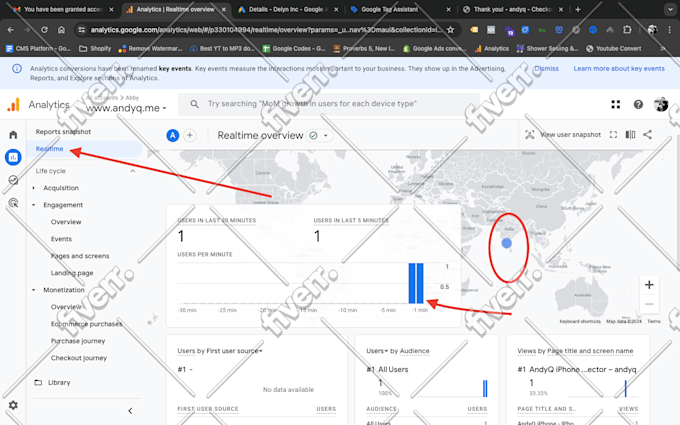The height and width of the screenshot is (425, 680).
Task: Open a new browser tab
Action: pos(578,10)
